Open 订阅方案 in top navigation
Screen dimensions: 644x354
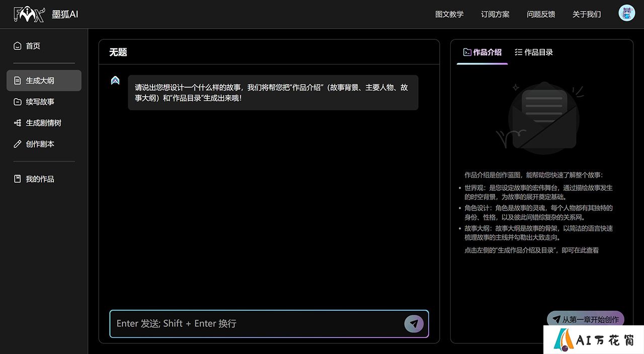click(x=495, y=14)
